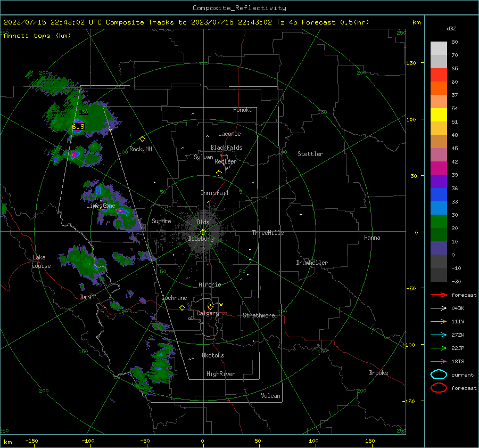
Task: Click the Olds label
Action: 203,222
